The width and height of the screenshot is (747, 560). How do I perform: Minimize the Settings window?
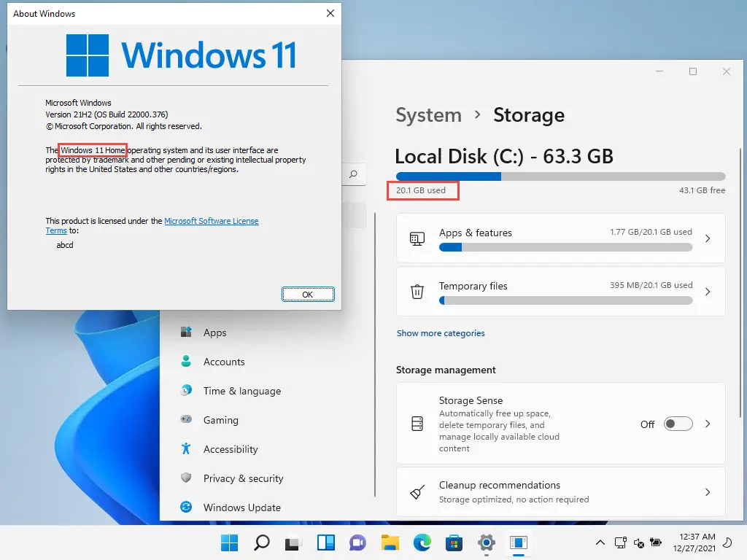659,71
